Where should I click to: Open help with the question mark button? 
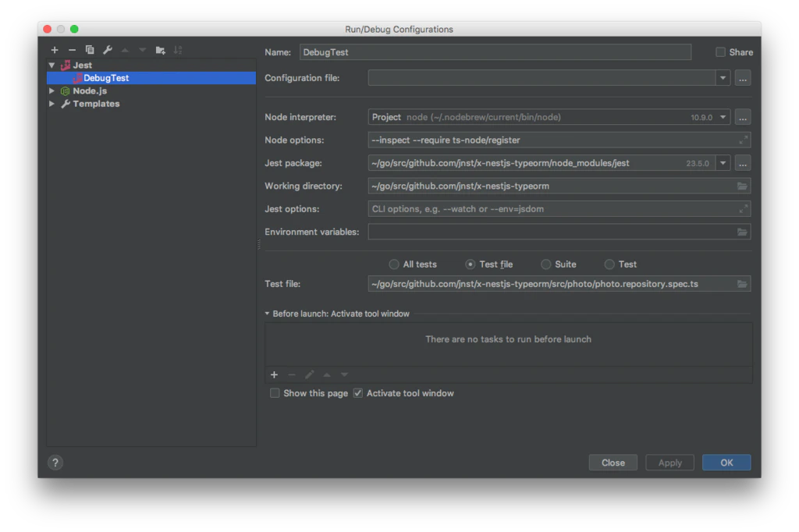tap(55, 463)
